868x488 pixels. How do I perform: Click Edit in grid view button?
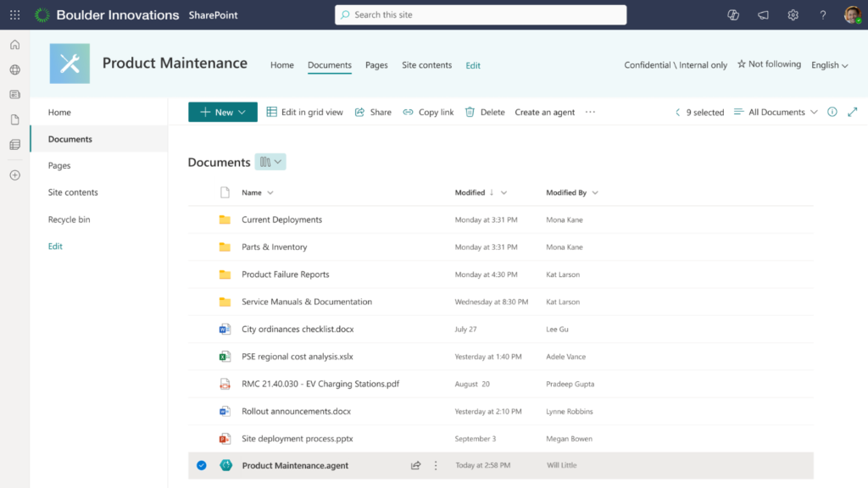304,112
